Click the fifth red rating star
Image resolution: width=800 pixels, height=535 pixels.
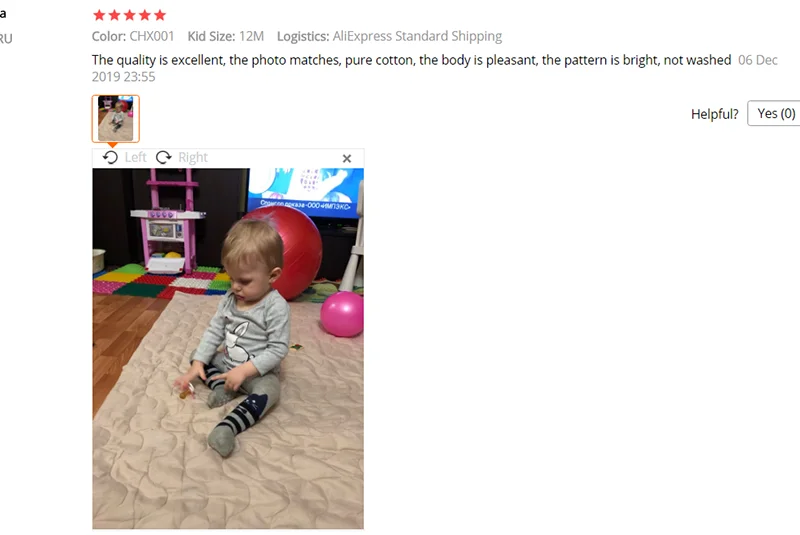point(160,15)
